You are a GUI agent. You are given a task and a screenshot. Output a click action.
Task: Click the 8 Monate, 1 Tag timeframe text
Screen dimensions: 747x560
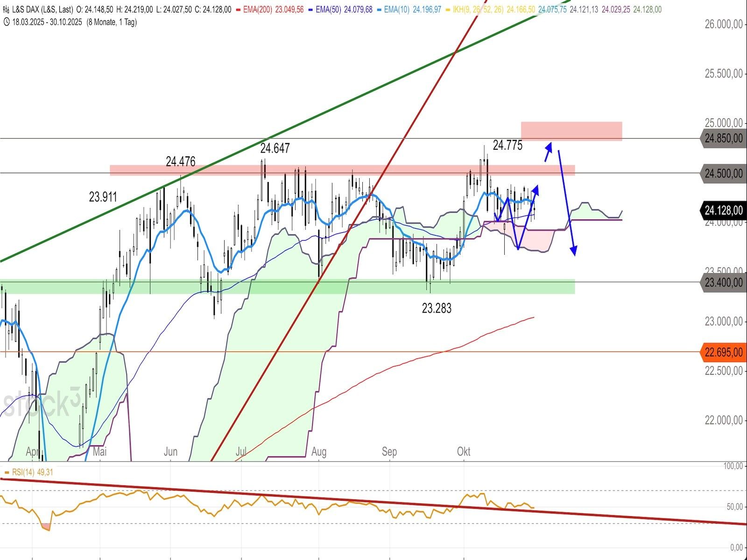[x=112, y=22]
